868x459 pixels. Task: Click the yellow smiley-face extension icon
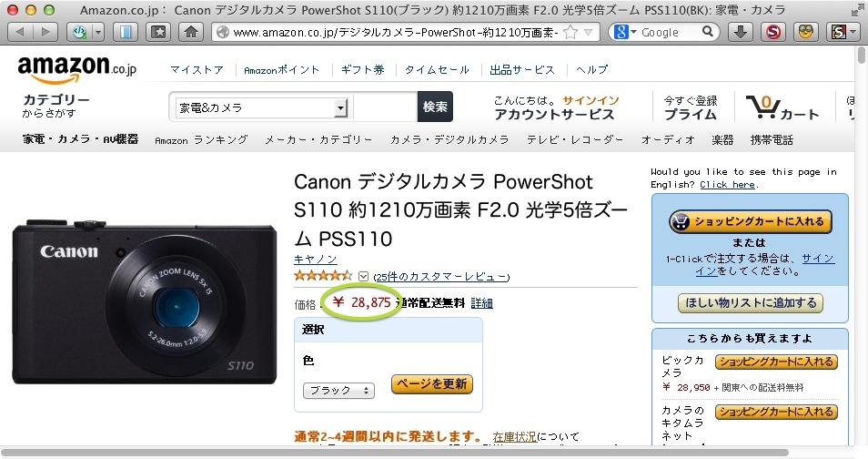[x=805, y=32]
